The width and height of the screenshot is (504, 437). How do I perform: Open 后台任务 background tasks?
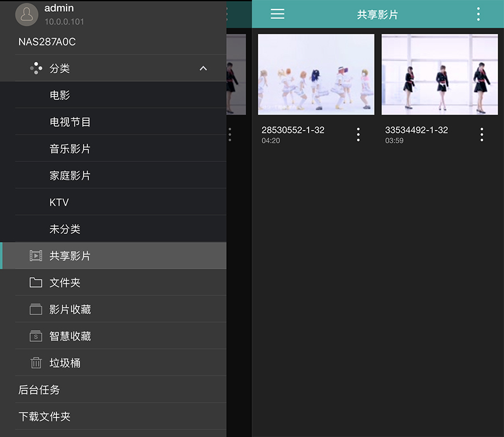[39, 390]
